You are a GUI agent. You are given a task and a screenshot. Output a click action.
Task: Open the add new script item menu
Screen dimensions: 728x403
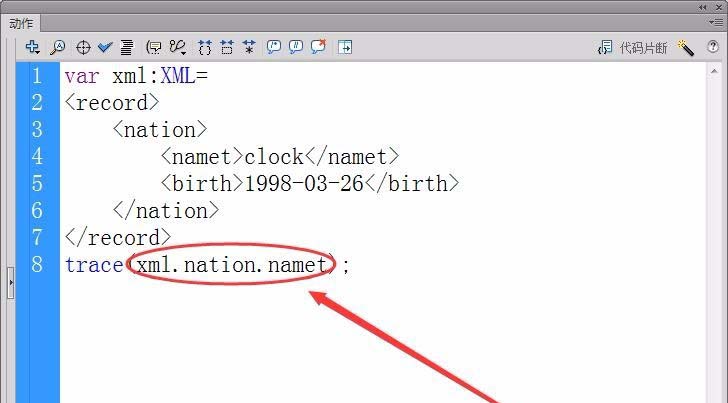(32, 47)
